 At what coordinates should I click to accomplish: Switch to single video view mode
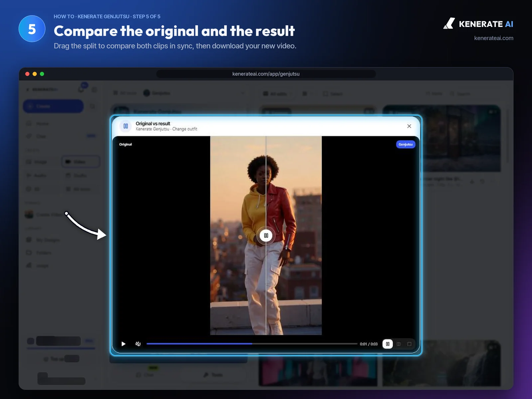tap(409, 344)
